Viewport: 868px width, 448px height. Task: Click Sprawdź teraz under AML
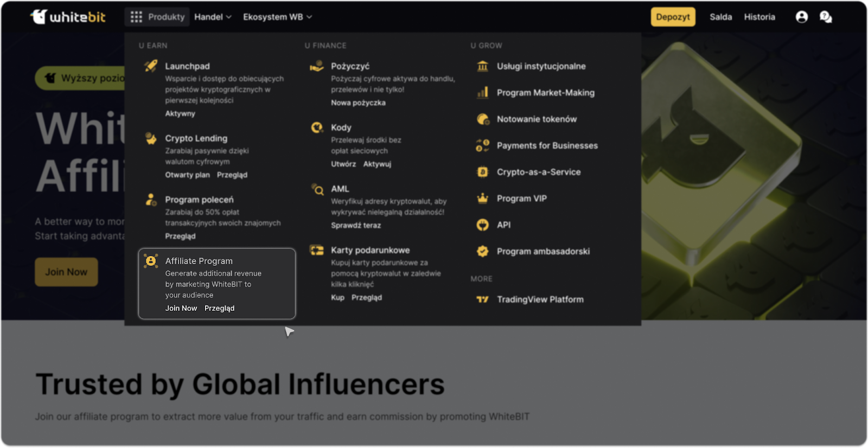356,225
